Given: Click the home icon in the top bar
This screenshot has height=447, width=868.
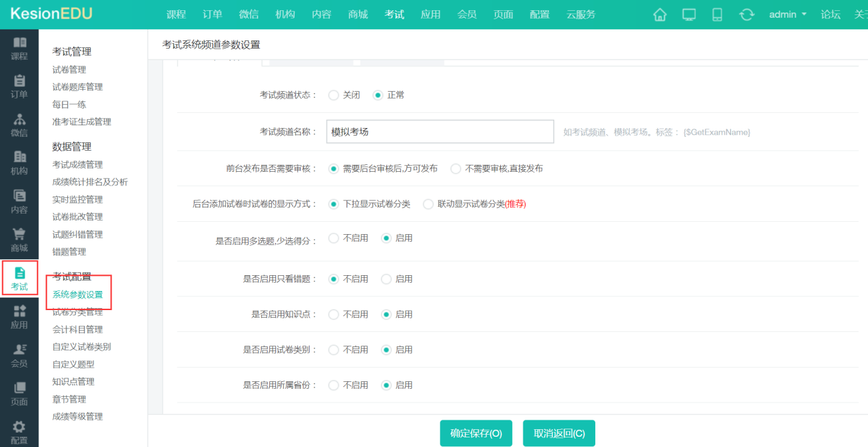Looking at the screenshot, I should pyautogui.click(x=659, y=14).
